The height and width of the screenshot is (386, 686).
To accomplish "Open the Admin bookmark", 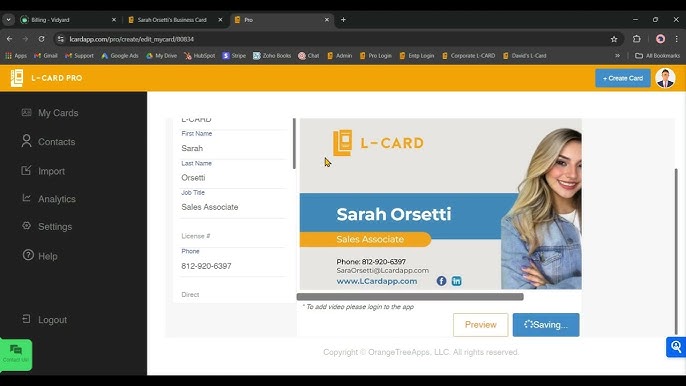I will coord(340,56).
